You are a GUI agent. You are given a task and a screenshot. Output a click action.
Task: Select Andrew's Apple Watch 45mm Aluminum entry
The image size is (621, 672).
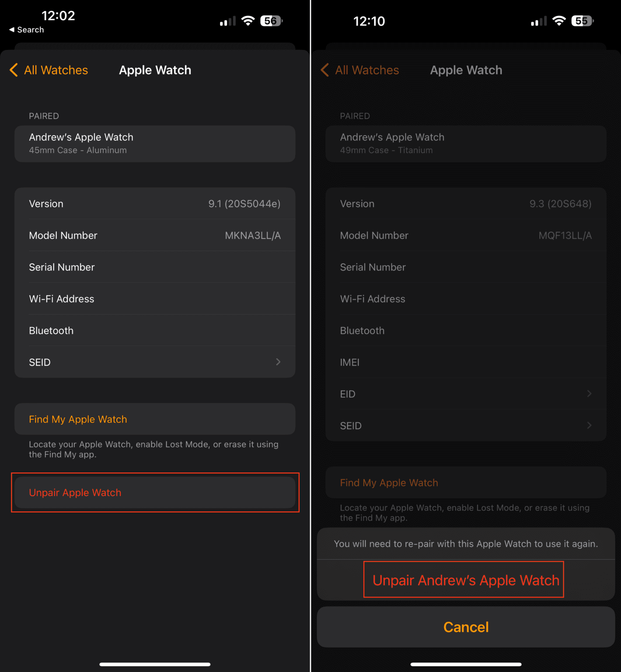[x=155, y=143]
